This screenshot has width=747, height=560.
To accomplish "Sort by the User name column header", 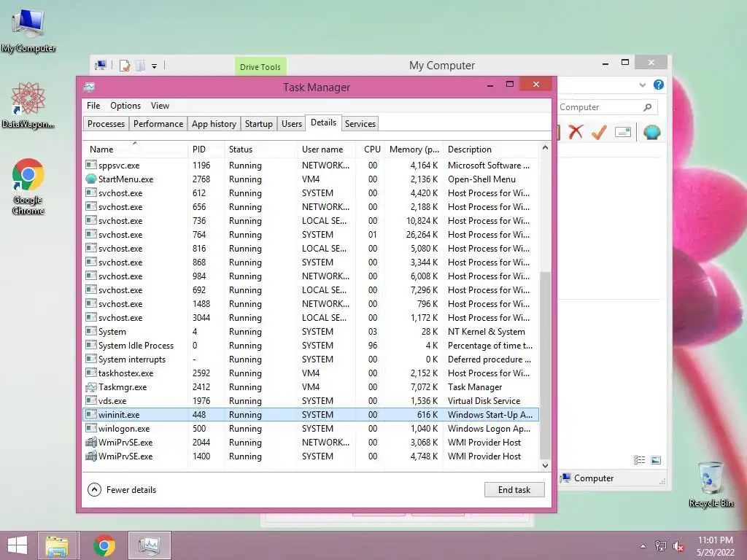I will coord(326,149).
